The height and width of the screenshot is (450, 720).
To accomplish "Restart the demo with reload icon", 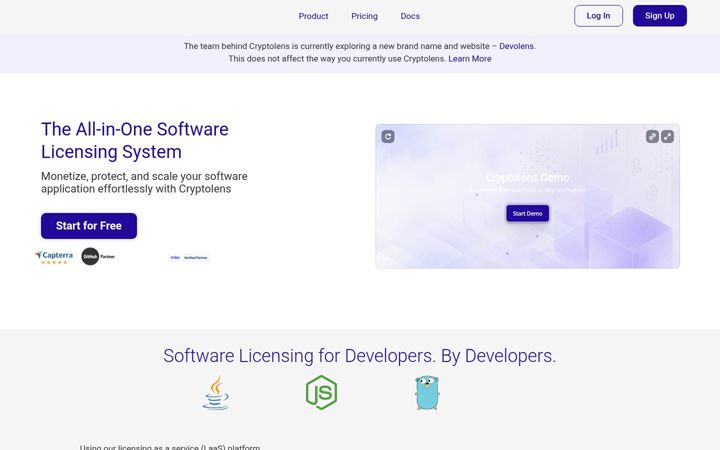I will (x=388, y=136).
